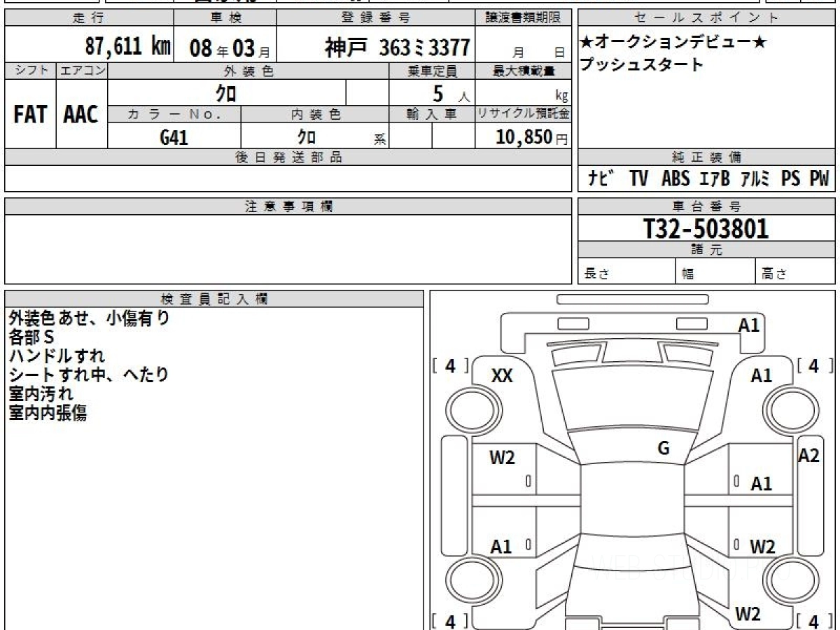
Task: Click the 後日発送部品 header bar
Action: (288, 157)
